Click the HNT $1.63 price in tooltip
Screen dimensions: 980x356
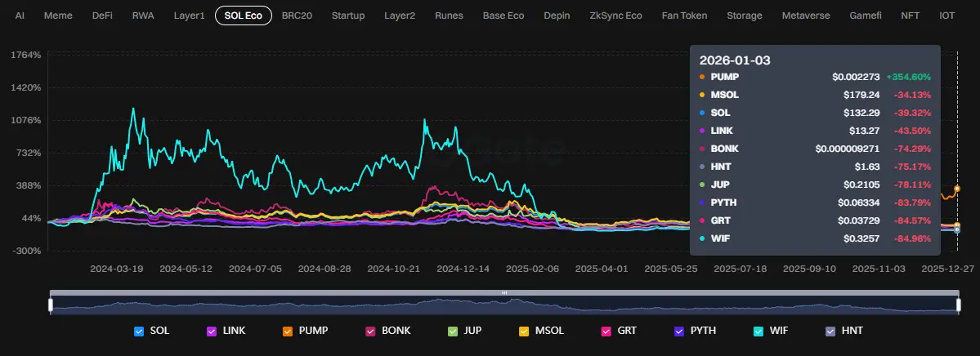pos(867,167)
